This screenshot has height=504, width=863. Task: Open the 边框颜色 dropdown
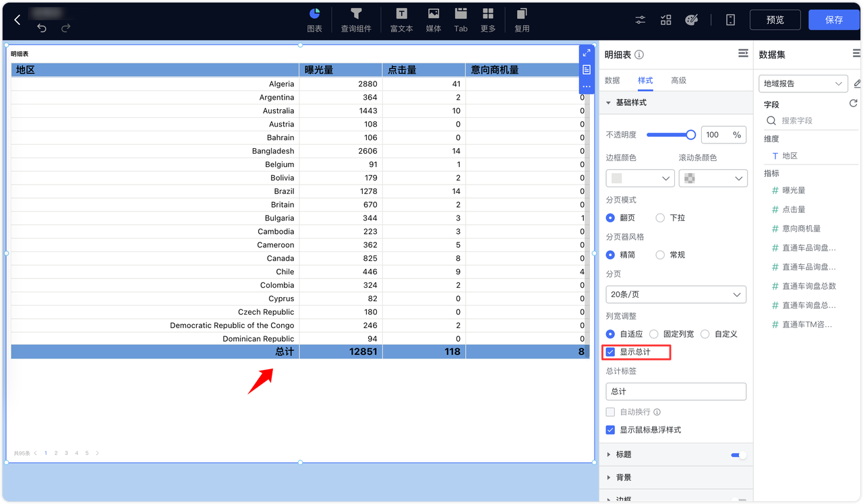[x=641, y=178]
